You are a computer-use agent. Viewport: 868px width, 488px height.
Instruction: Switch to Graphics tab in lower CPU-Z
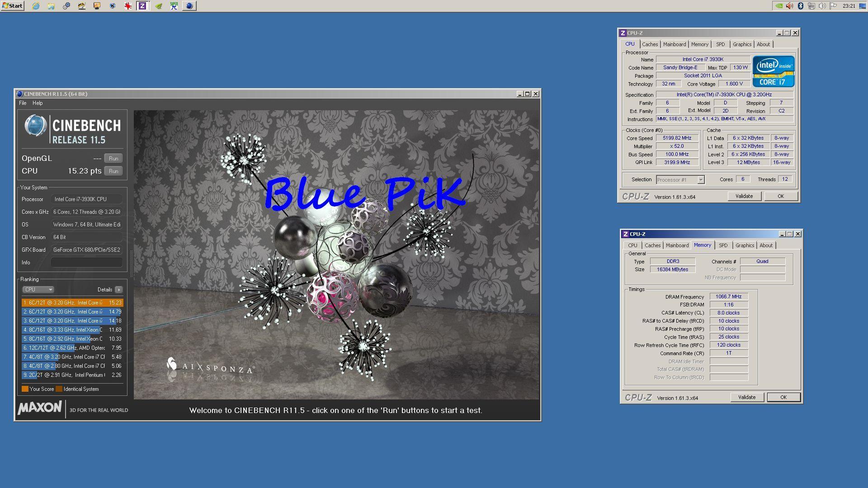click(745, 245)
